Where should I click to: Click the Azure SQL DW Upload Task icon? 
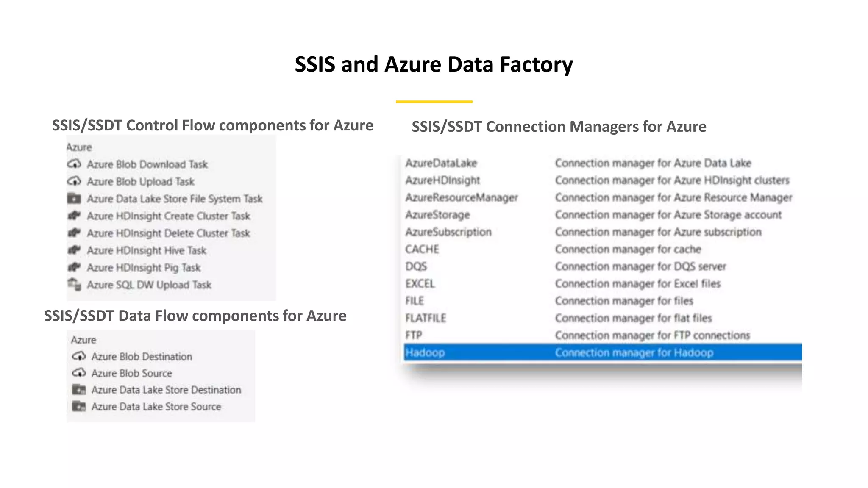point(74,284)
